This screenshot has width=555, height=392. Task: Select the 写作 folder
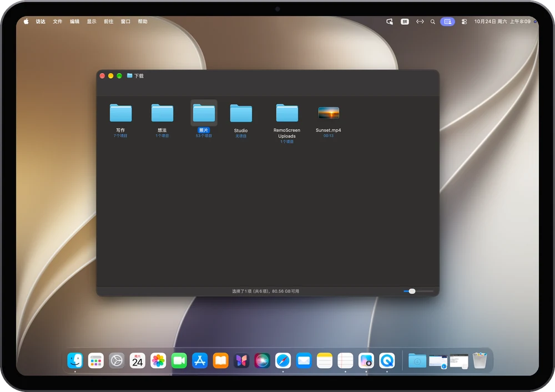click(x=120, y=113)
